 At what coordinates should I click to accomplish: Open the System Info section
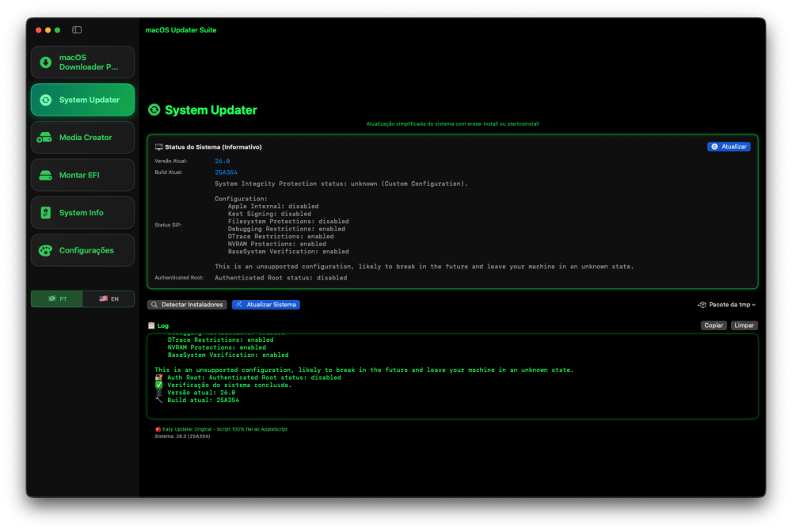pos(83,212)
